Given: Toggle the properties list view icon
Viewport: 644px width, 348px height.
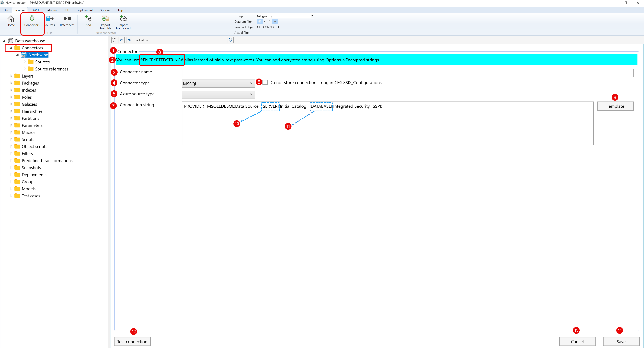Looking at the screenshot, I should pos(114,40).
